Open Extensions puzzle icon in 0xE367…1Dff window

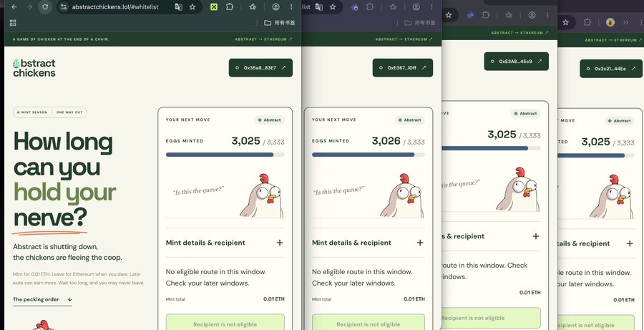click(370, 7)
